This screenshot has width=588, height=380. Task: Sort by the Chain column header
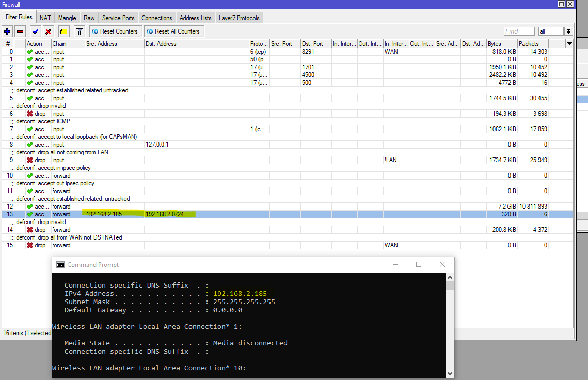(68, 44)
